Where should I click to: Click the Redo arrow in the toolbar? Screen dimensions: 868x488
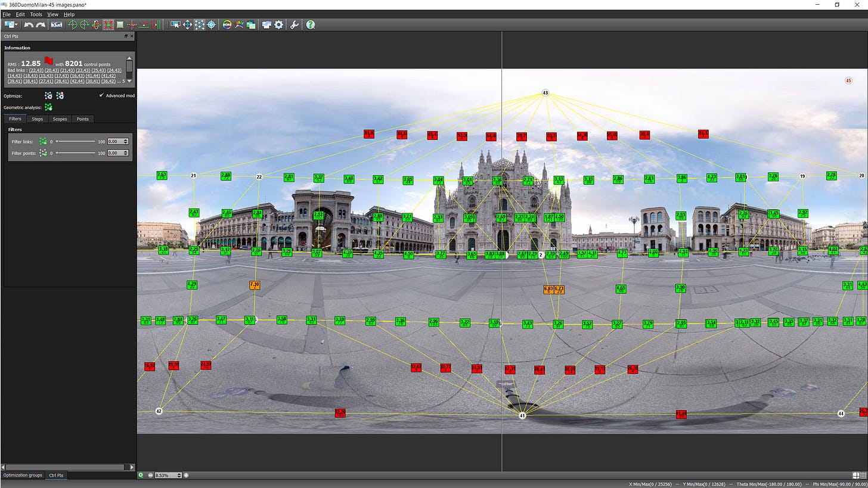point(41,24)
